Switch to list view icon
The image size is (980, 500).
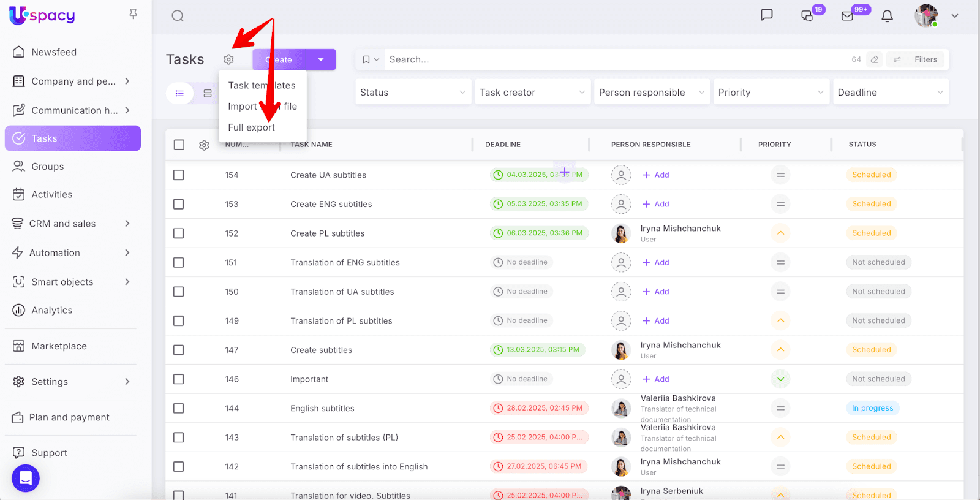click(x=179, y=93)
